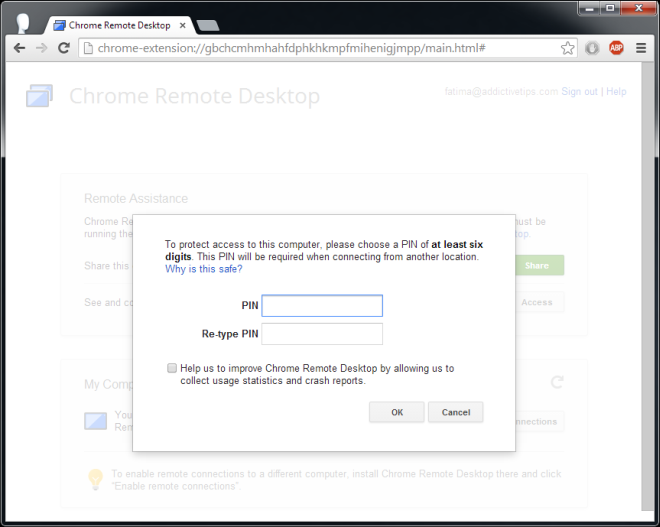This screenshot has width=660, height=527.
Task: Open the Help link
Action: 616,92
